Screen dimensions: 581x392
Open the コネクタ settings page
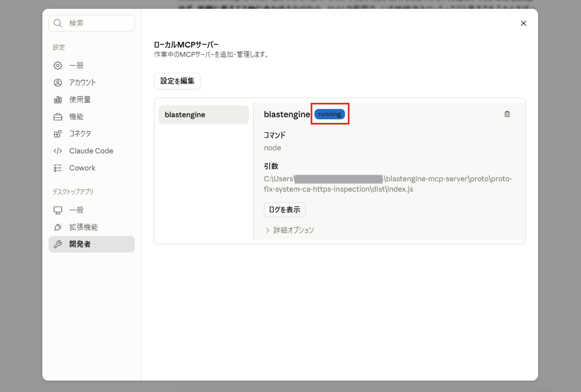[91, 134]
